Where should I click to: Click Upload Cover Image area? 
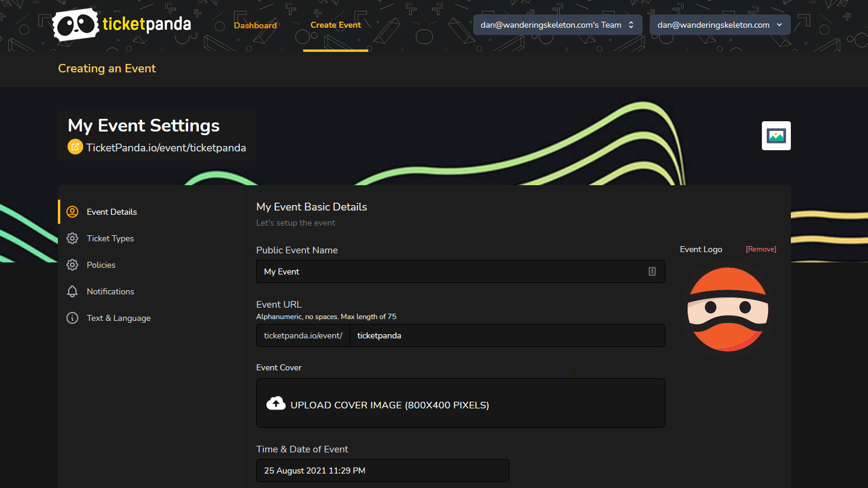pos(461,403)
